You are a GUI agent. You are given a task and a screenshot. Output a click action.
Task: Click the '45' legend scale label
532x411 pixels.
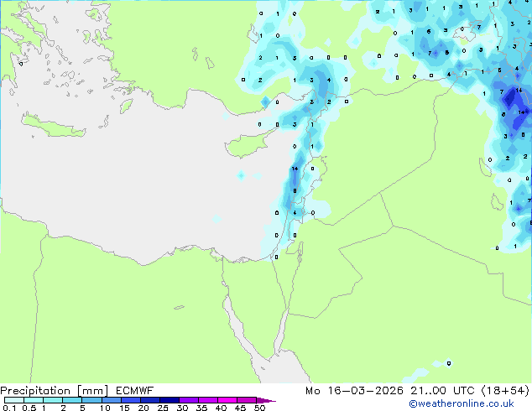[240, 408]
